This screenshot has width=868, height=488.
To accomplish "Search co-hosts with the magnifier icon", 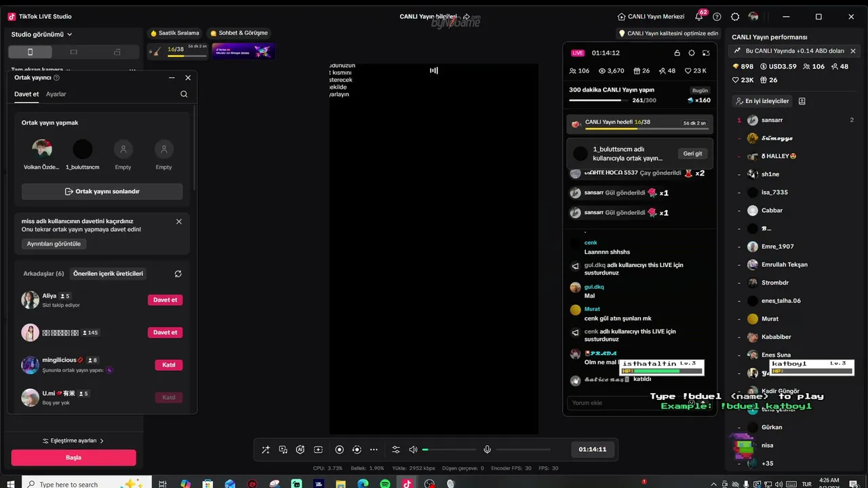I will (x=184, y=94).
